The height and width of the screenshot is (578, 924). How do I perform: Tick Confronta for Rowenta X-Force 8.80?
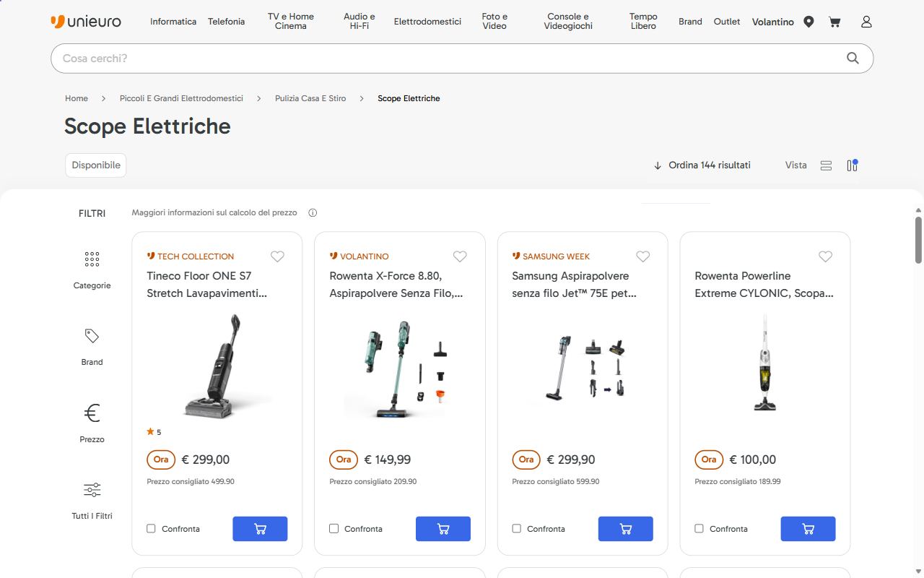point(334,529)
